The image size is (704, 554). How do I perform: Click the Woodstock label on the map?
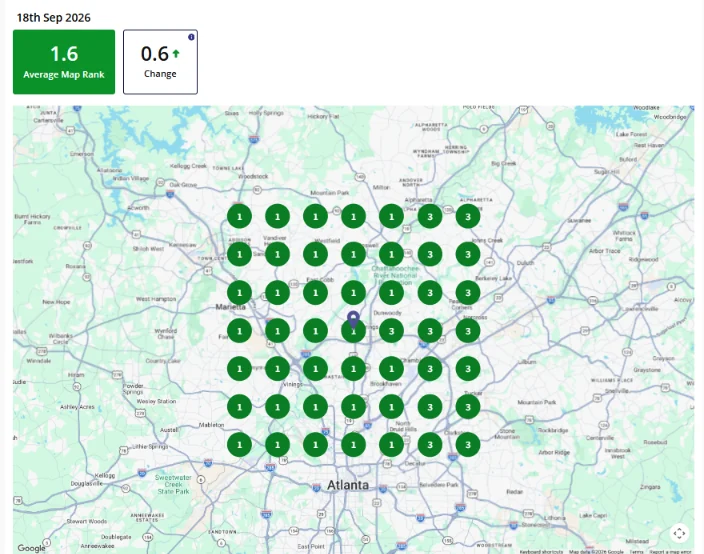[x=253, y=176]
